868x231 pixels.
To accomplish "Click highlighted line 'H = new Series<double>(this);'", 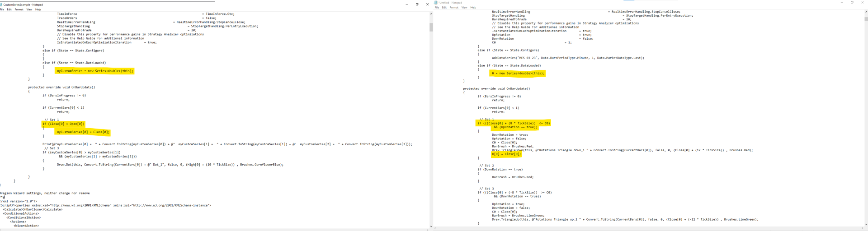I will [518, 73].
